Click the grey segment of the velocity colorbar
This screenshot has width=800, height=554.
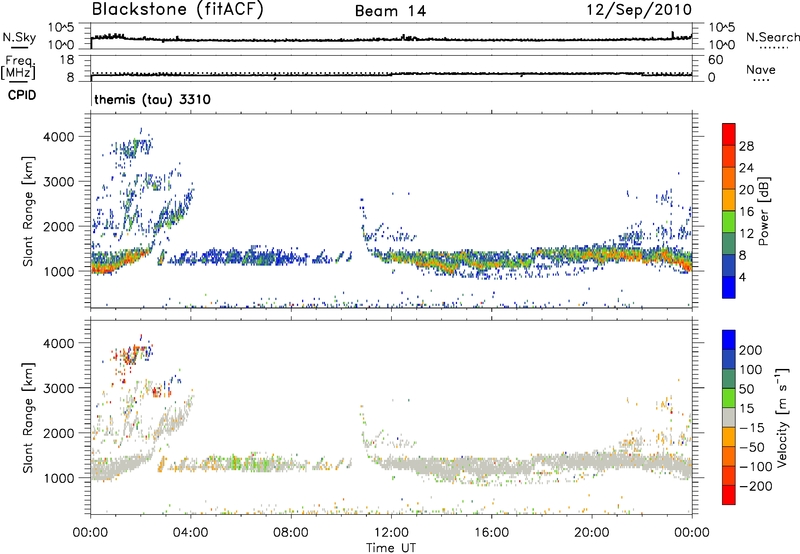pos(729,417)
